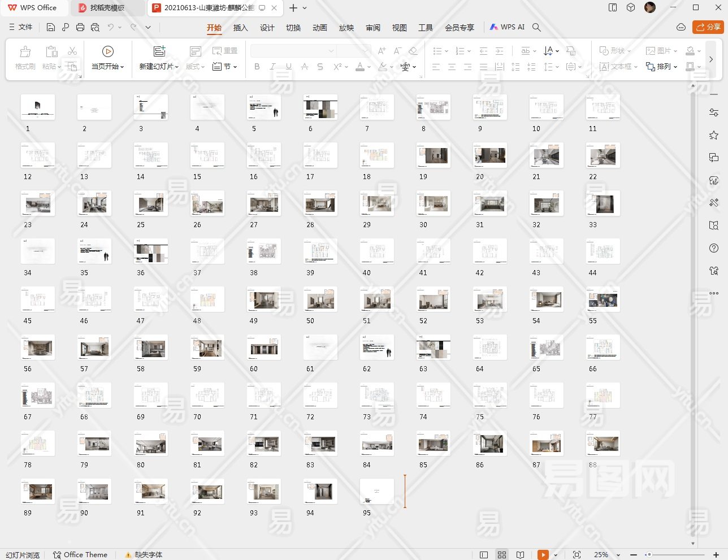Click the 缺失字体 missing fonts warning
Image resolution: width=728 pixels, height=560 pixels.
click(x=144, y=555)
